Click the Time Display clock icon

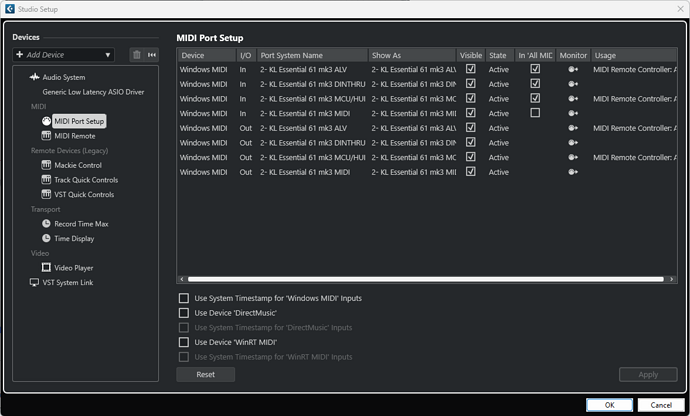46,238
